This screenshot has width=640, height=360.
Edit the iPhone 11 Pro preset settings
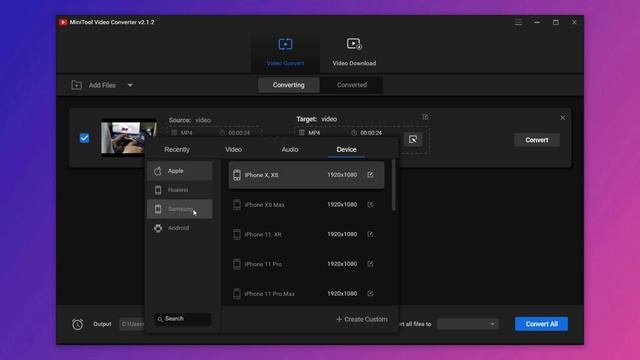(x=370, y=264)
